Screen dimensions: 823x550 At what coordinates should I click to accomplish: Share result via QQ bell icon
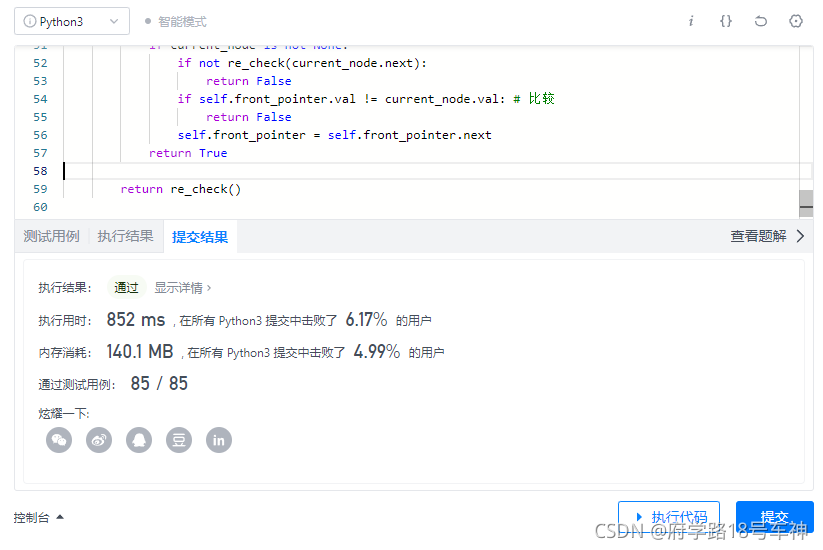(139, 440)
